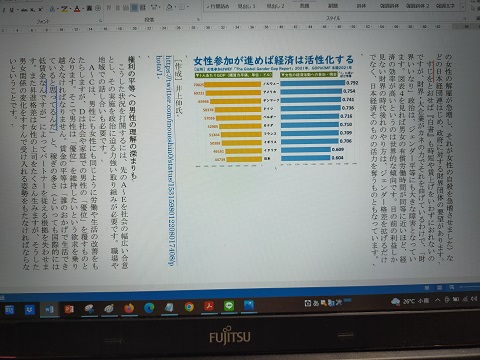Apply 強調斜体 2 style

[x=417, y=6]
